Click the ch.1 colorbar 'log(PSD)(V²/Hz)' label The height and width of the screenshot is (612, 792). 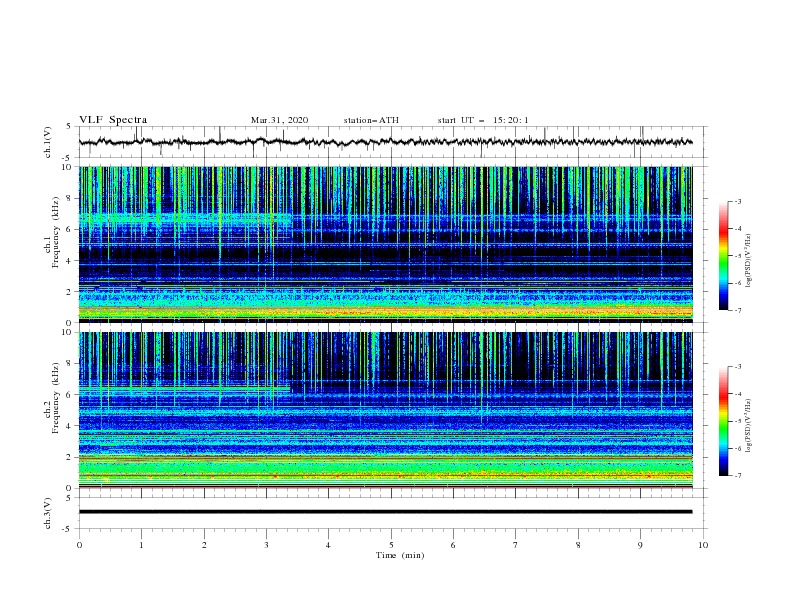pyautogui.click(x=748, y=261)
